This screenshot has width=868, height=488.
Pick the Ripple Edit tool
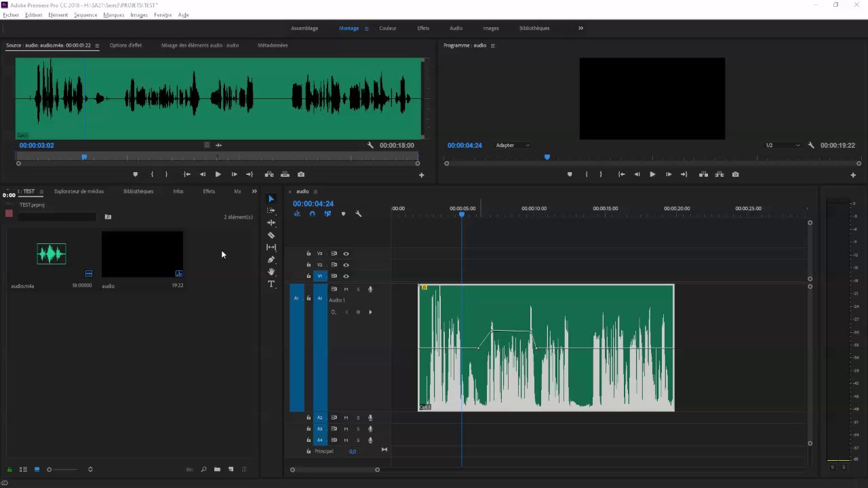point(271,223)
